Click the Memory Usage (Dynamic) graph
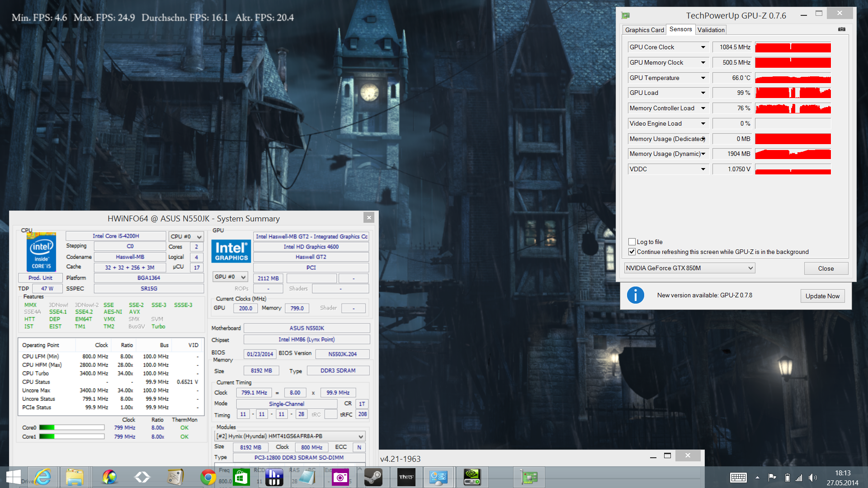 click(x=793, y=154)
